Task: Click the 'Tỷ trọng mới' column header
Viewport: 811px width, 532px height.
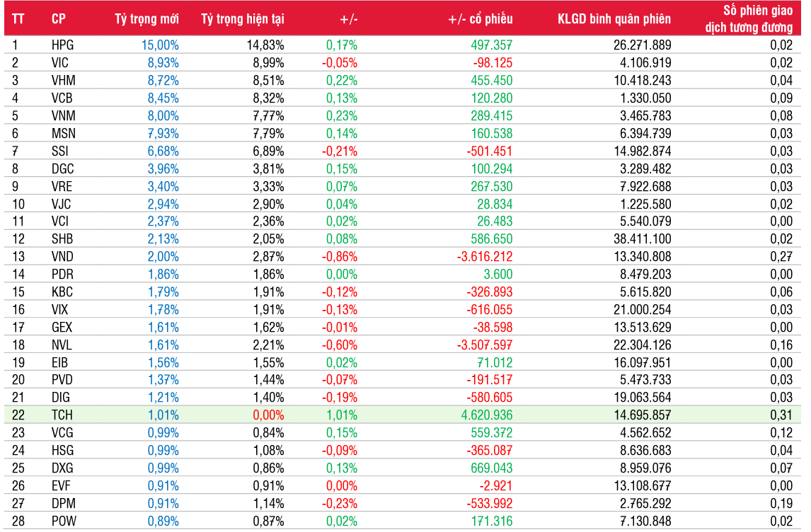Action: 146,19
